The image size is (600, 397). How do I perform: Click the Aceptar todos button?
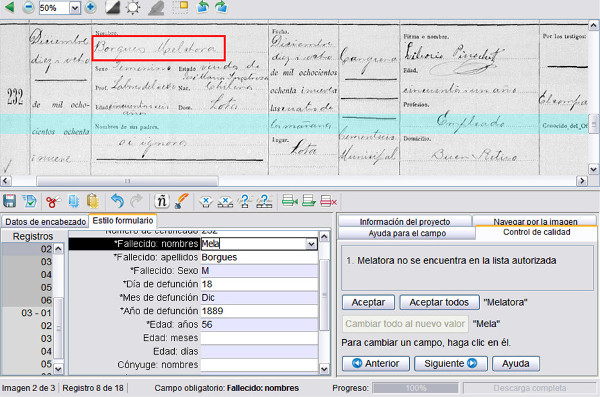pyautogui.click(x=439, y=302)
